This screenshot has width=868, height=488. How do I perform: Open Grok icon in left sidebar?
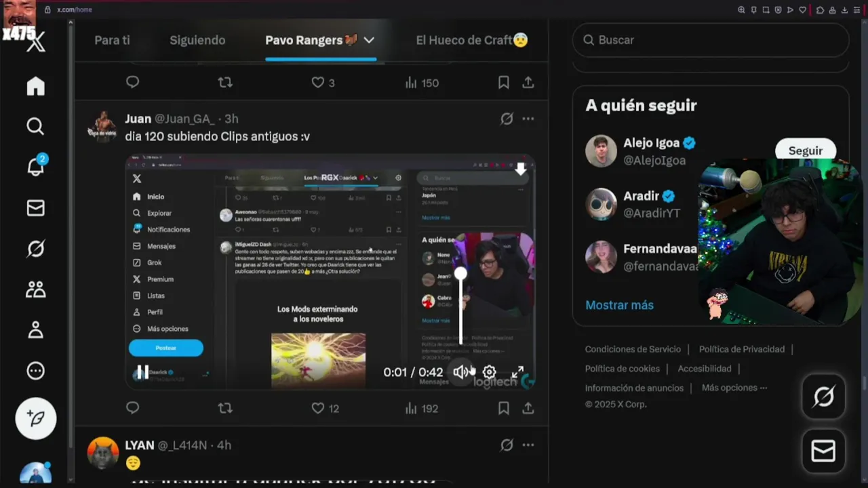tap(35, 249)
